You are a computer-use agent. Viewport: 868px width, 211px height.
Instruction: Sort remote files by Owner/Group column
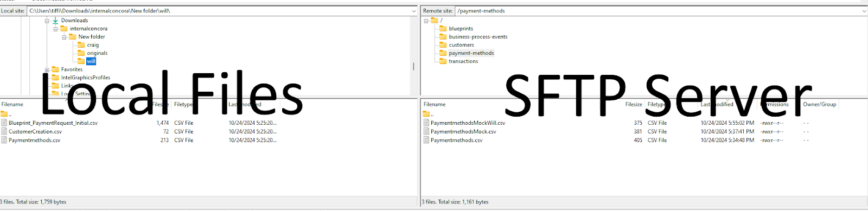(x=820, y=104)
